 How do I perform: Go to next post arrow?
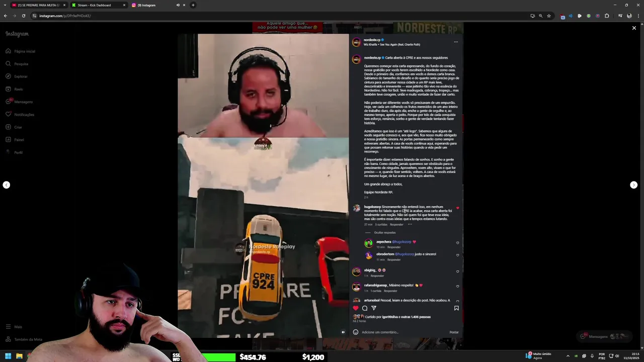pos(633,185)
